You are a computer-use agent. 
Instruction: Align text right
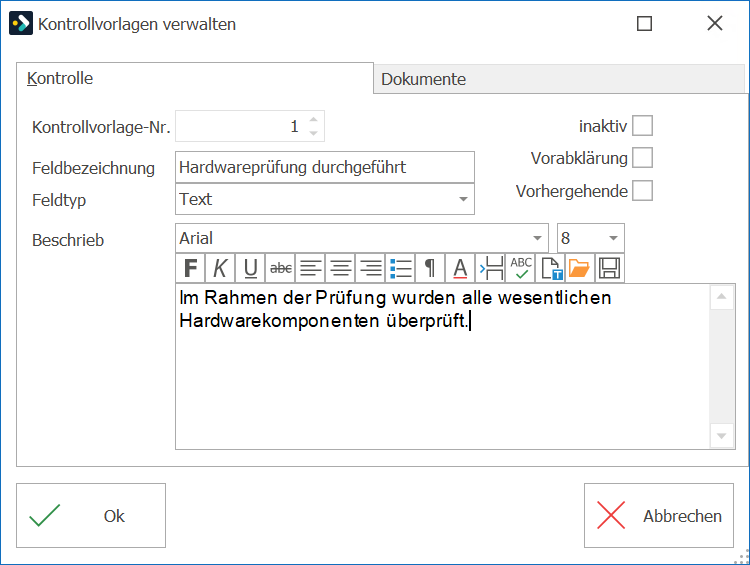[370, 268]
